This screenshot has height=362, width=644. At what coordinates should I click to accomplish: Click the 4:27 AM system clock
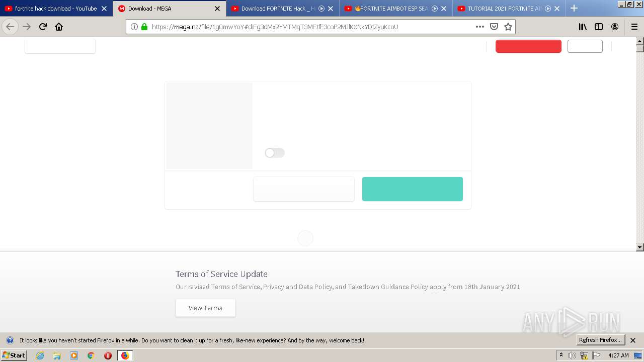pyautogui.click(x=618, y=355)
